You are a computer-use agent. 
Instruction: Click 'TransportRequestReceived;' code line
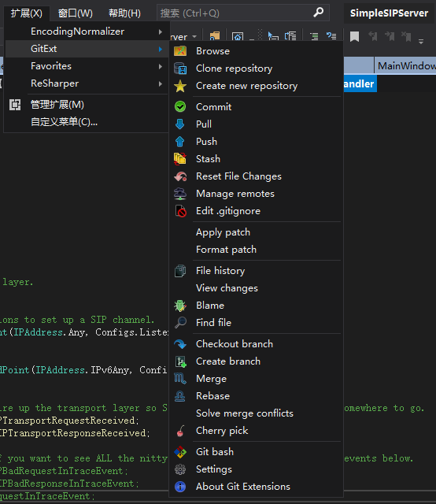69,421
